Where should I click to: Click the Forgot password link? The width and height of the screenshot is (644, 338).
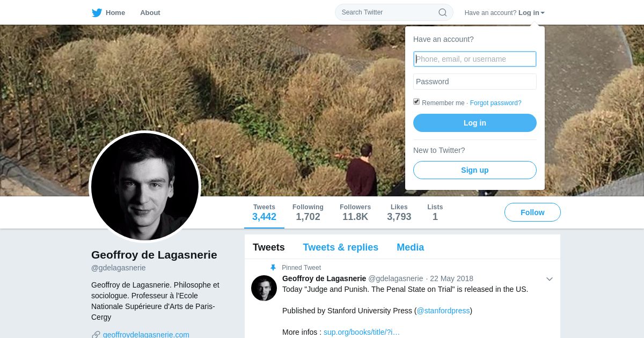495,103
